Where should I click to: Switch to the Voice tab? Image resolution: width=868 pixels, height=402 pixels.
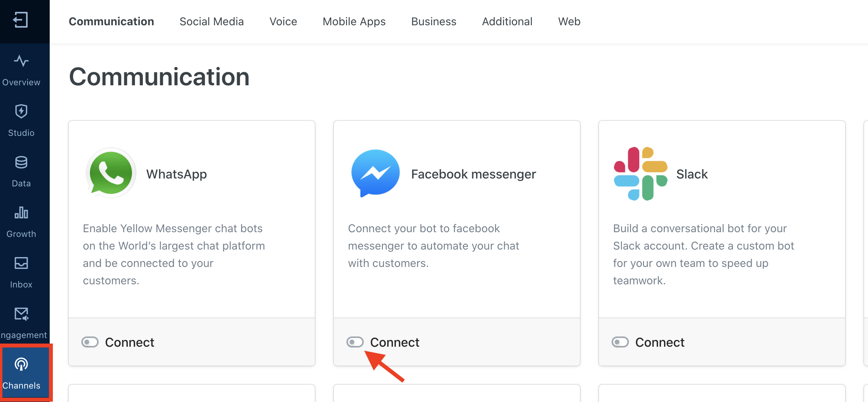[283, 21]
